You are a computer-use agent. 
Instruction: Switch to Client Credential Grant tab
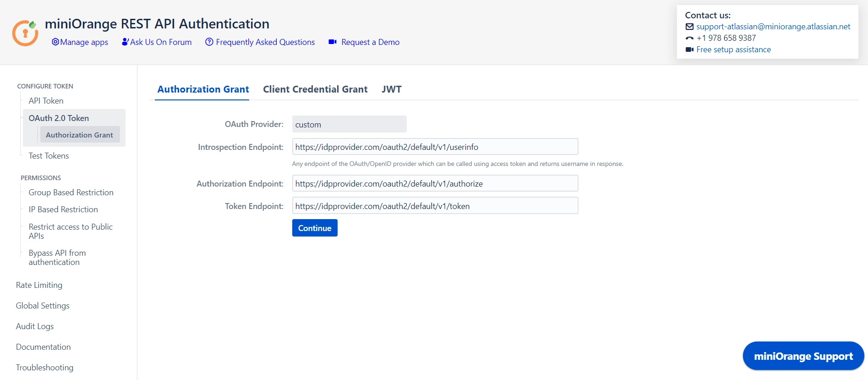coord(315,89)
